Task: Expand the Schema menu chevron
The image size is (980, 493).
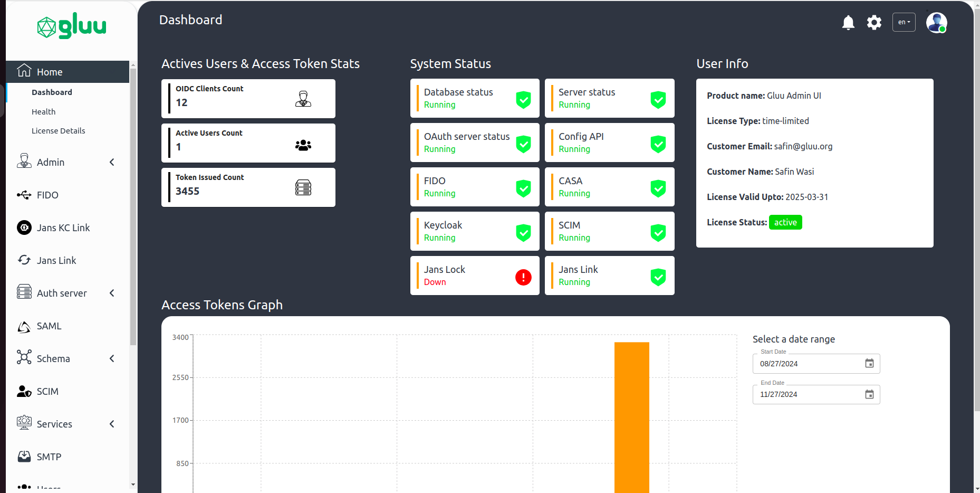Action: 112,358
